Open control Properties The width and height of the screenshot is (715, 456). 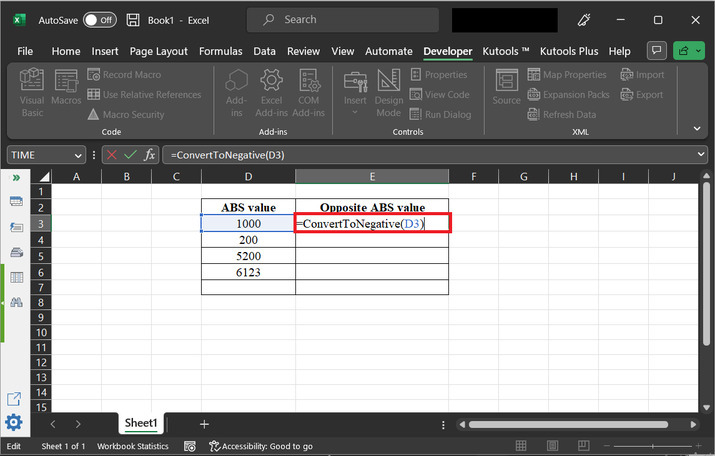tap(439, 74)
